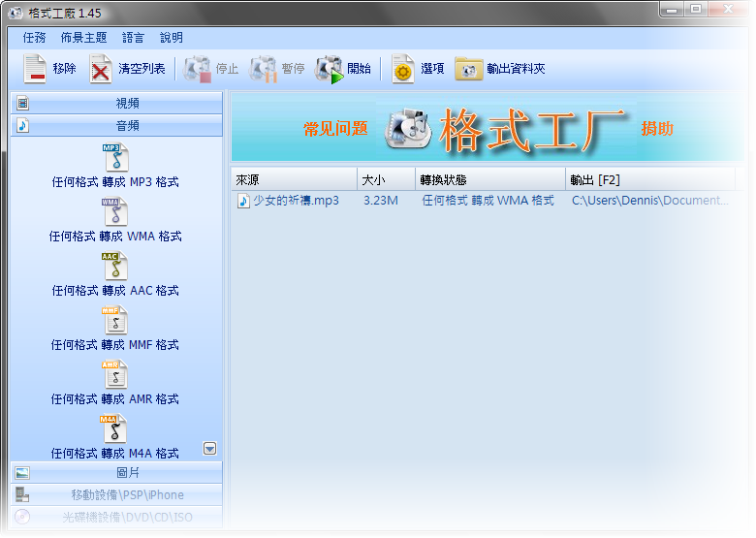This screenshot has width=756, height=538.
Task: Open the 輸出資料夾 output folder icon
Action: tap(469, 69)
